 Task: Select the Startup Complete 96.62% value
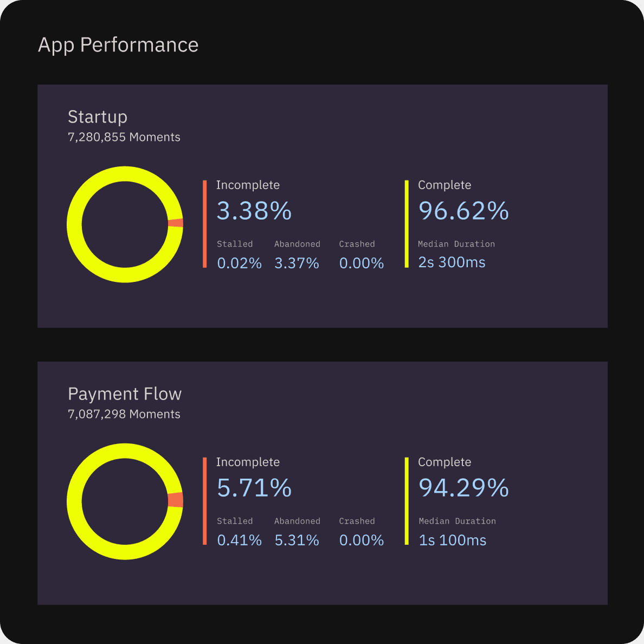tap(463, 211)
